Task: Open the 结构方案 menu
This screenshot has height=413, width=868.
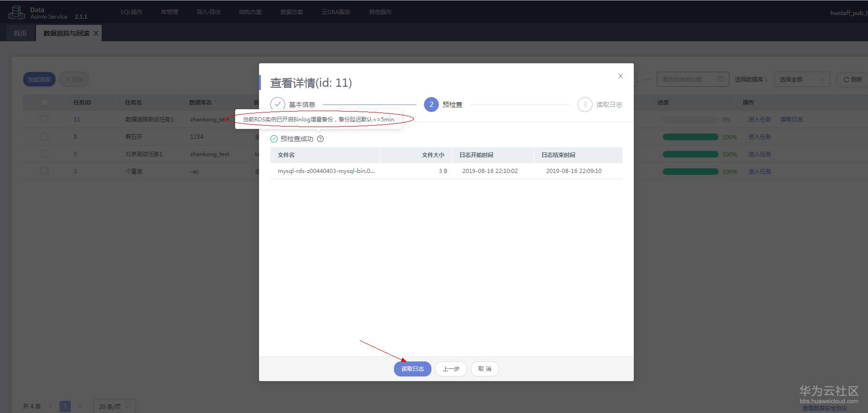Action: (251, 12)
